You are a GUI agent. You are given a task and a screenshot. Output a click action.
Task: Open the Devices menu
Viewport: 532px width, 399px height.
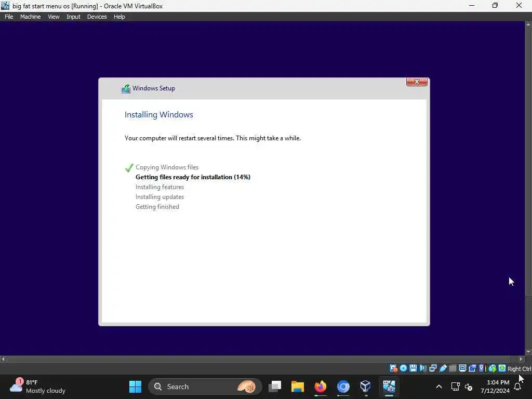point(97,17)
